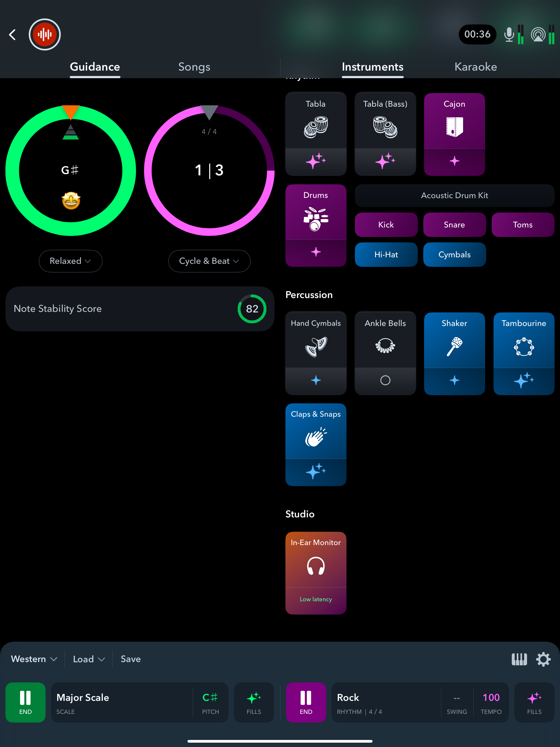The height and width of the screenshot is (747, 560).
Task: Tap the tempo value 100
Action: [x=491, y=697]
